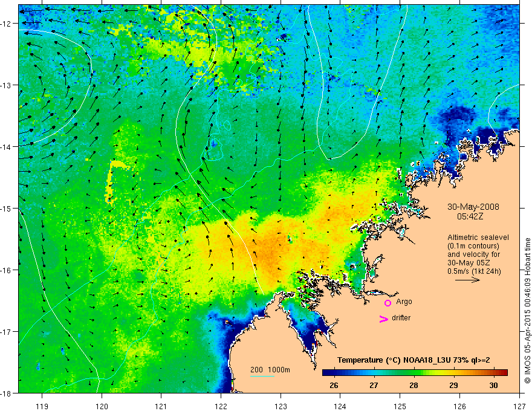Image resolution: width=532 pixels, height=411 pixels.
Task: Click the longitude axis label '123'
Action: coord(281,406)
